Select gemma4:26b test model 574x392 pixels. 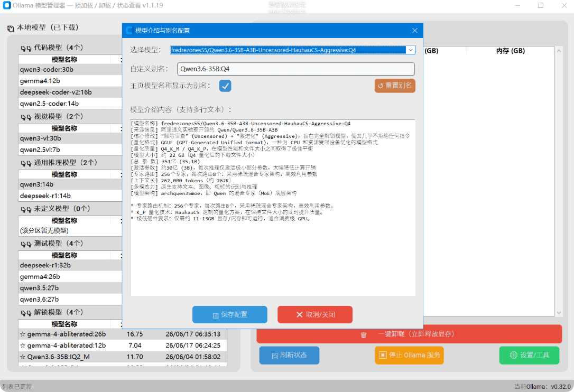point(70,277)
